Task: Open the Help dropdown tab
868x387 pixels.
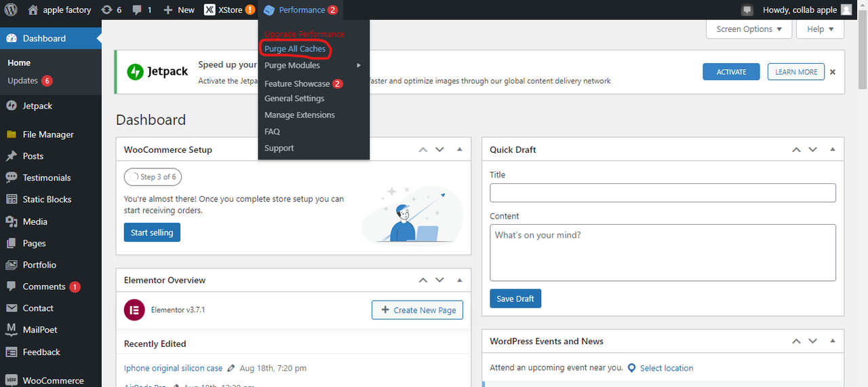Action: coord(821,29)
